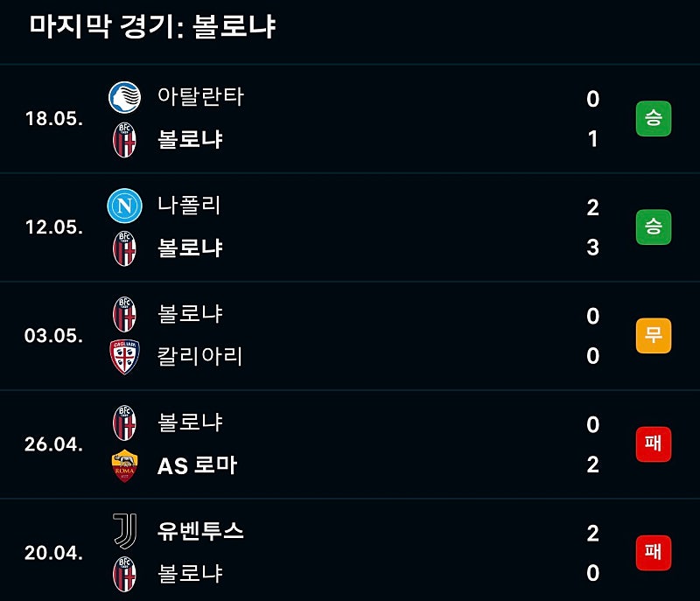Click the 마지막 경기: 볼로냐 header

pyautogui.click(x=152, y=26)
